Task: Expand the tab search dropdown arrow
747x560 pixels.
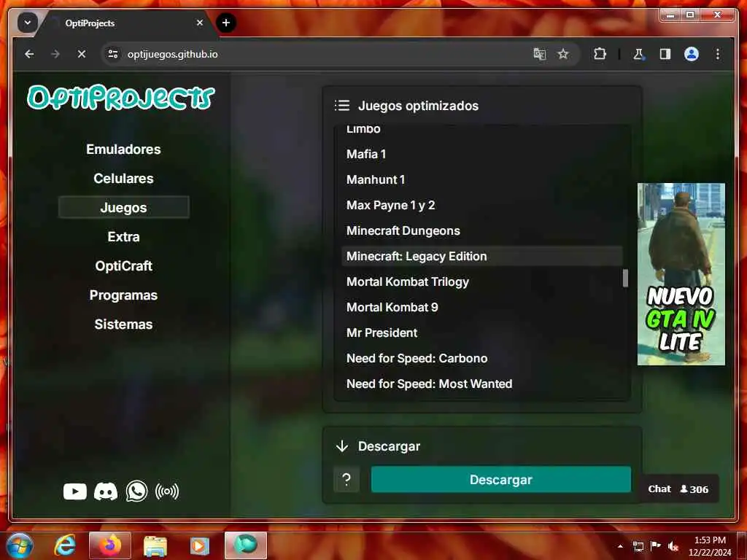Action: (x=27, y=23)
